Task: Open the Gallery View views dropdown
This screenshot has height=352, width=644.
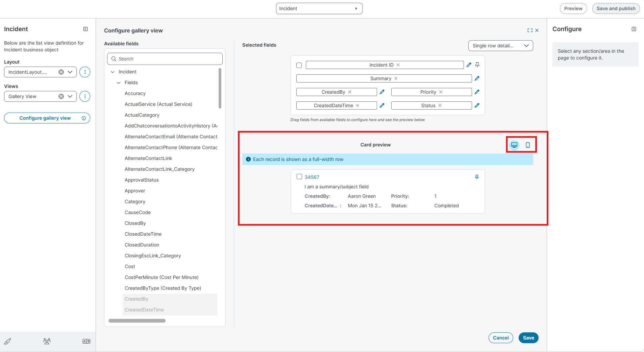Action: (x=70, y=96)
